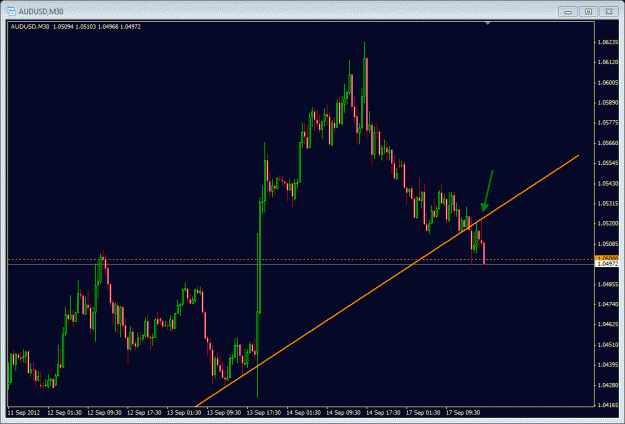
Task: Click the 14 Sep 09:30 time label
Action: coord(344,413)
